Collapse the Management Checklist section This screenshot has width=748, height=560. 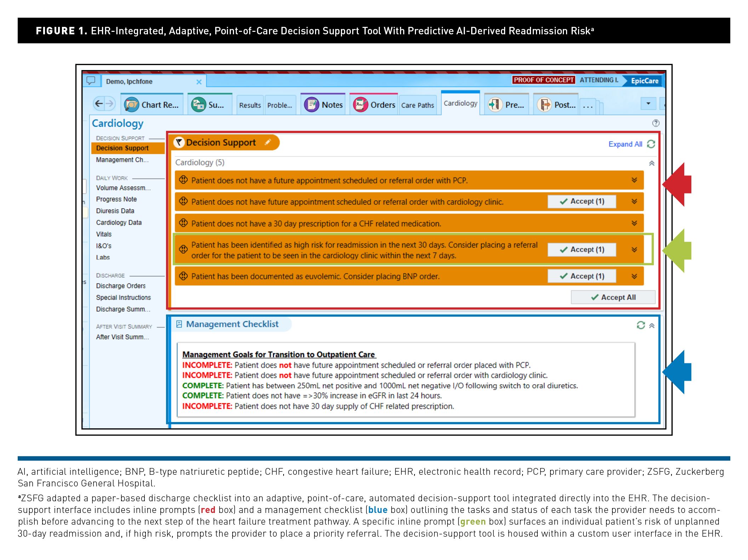[652, 325]
